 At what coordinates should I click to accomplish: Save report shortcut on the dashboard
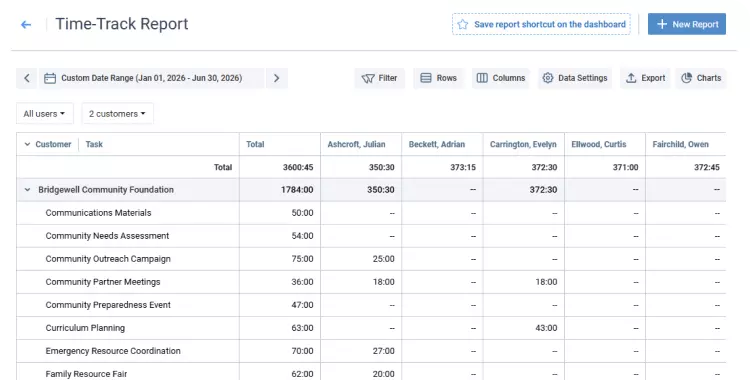541,24
